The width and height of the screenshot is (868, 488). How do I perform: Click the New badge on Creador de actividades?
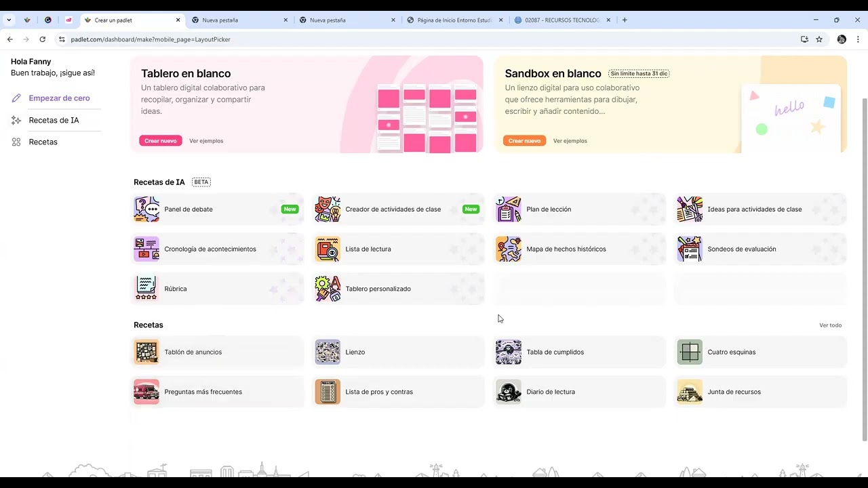click(x=471, y=209)
